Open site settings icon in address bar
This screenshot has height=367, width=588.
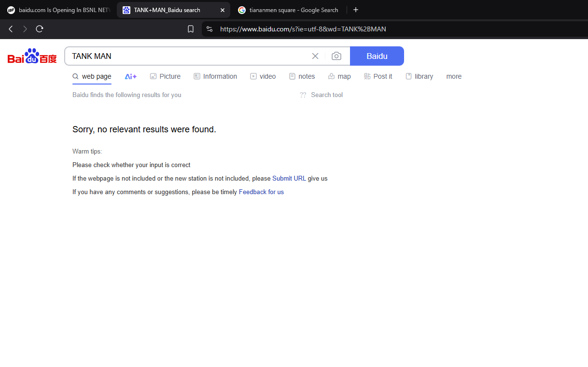tap(210, 29)
